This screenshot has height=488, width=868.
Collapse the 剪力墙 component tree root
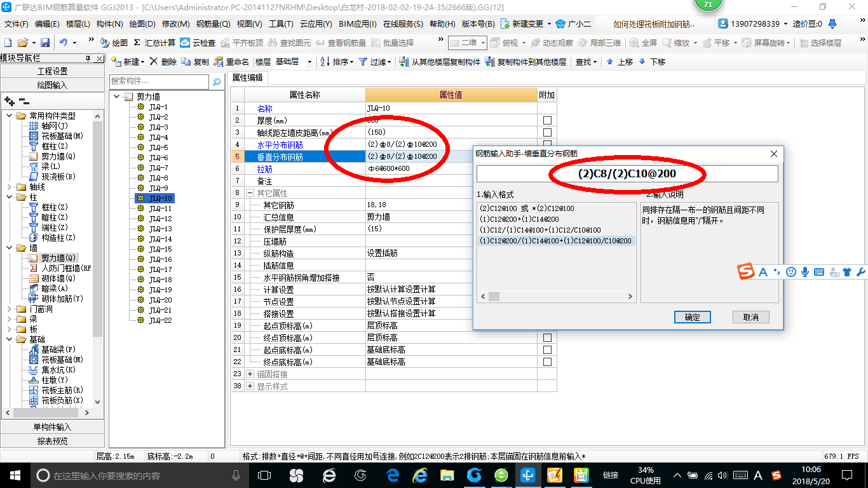(117, 97)
